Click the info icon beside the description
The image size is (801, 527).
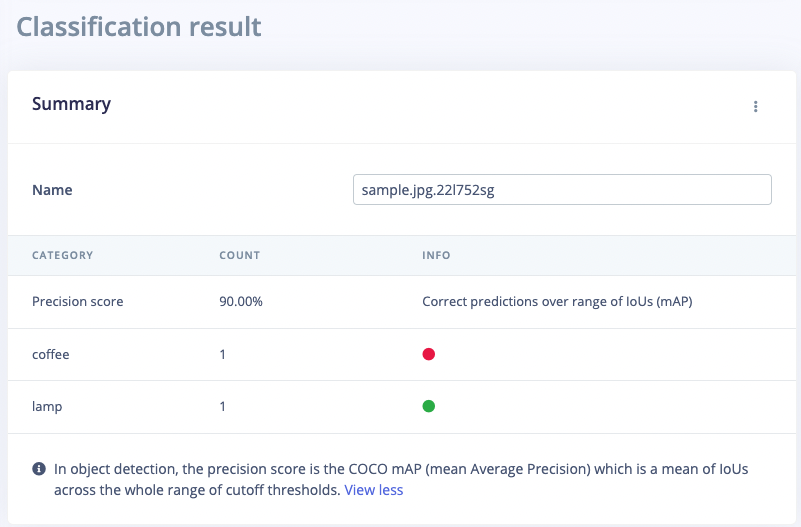pyautogui.click(x=39, y=468)
